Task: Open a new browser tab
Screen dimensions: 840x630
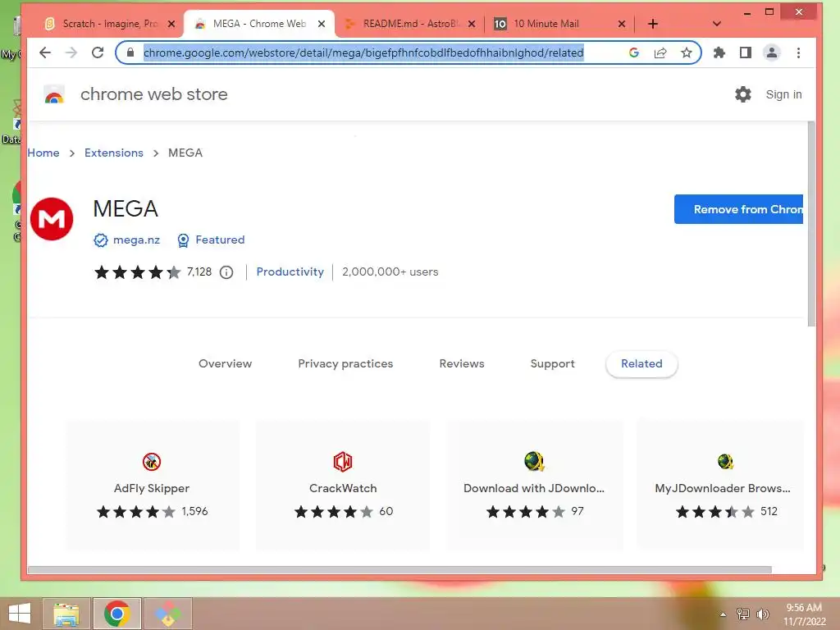Action: [x=652, y=24]
